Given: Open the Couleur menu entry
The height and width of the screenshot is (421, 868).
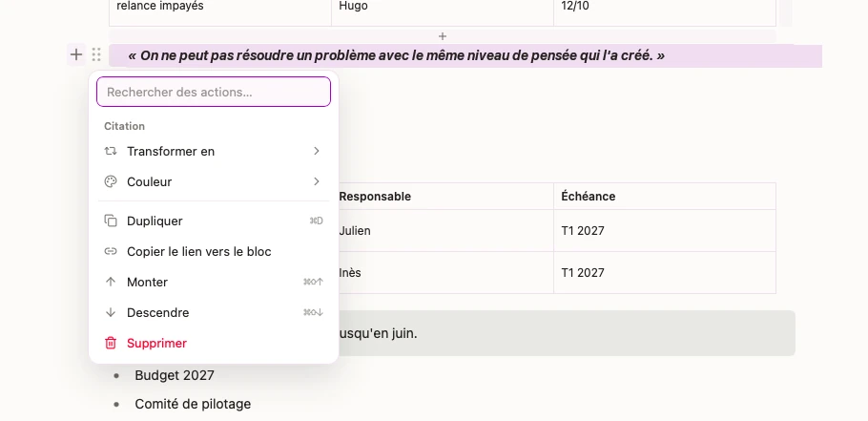Looking at the screenshot, I should [214, 181].
